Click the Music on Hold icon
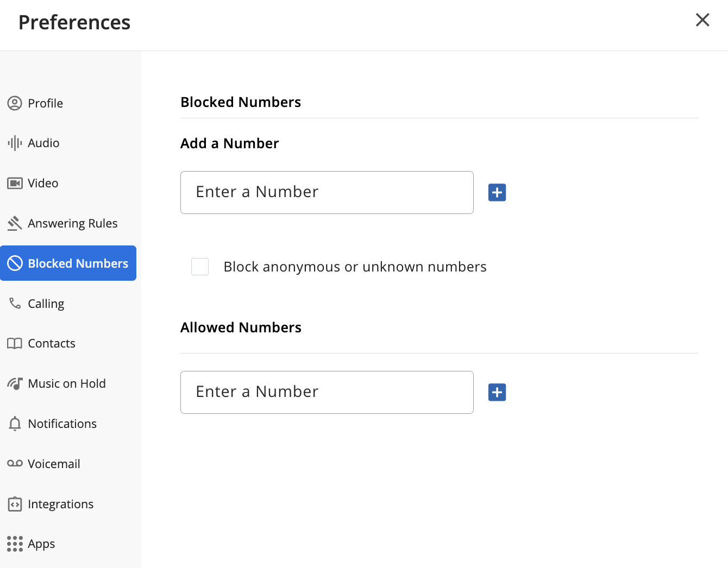 pyautogui.click(x=15, y=383)
